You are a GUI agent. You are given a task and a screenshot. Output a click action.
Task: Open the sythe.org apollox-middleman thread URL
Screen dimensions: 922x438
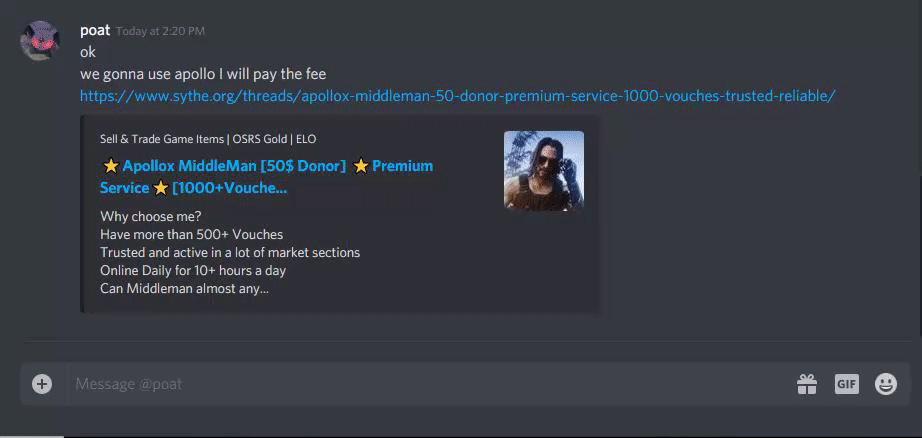click(457, 96)
